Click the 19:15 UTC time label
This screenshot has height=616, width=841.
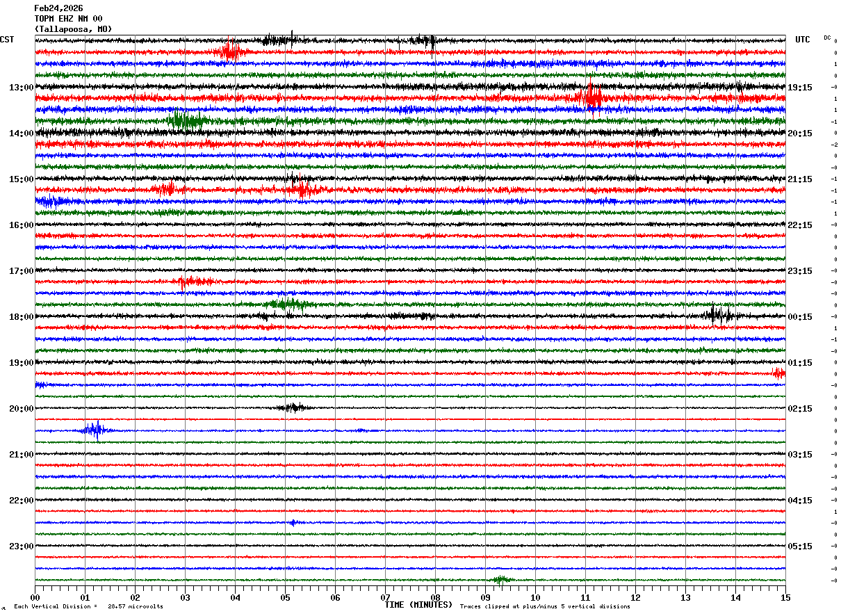pos(799,88)
